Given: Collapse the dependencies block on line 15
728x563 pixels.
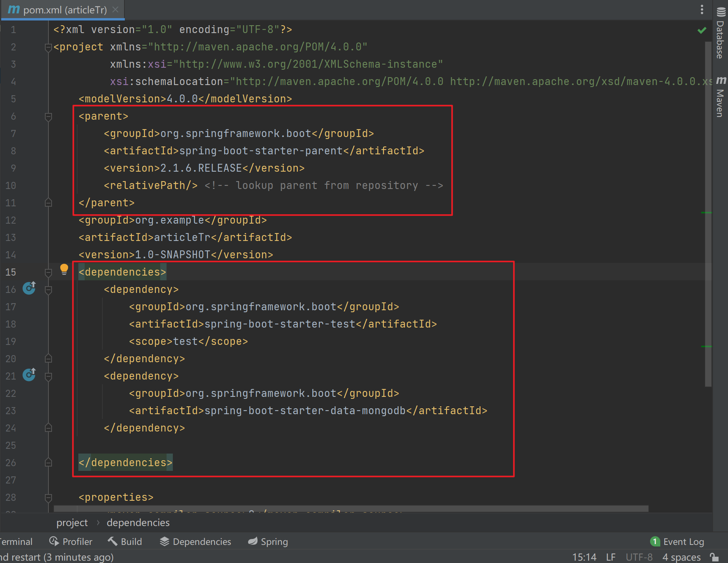Looking at the screenshot, I should pyautogui.click(x=48, y=272).
